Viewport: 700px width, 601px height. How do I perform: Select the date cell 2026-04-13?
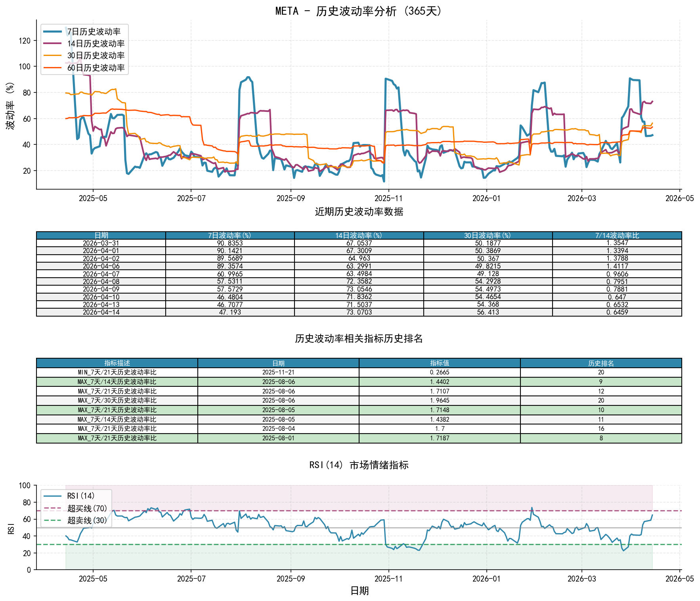pyautogui.click(x=101, y=305)
